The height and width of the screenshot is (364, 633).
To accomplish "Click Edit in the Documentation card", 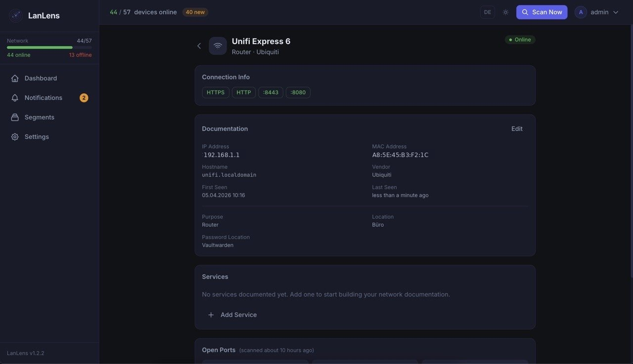I will [x=517, y=129].
